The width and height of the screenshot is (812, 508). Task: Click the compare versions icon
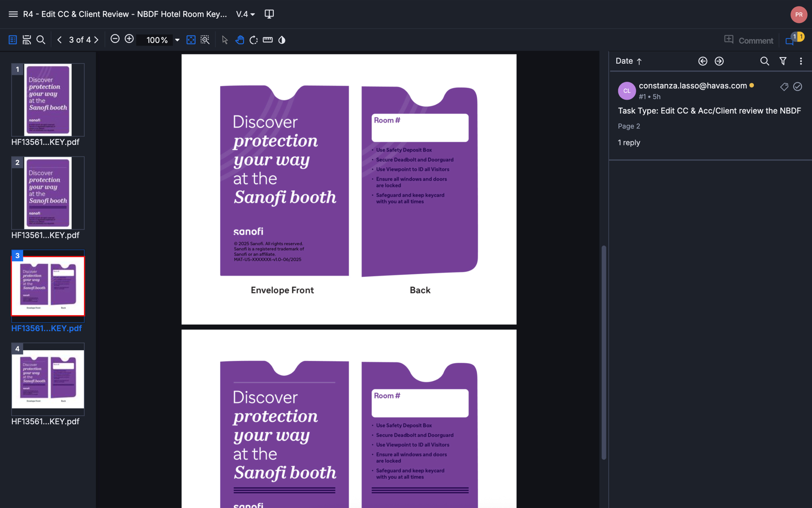269,14
